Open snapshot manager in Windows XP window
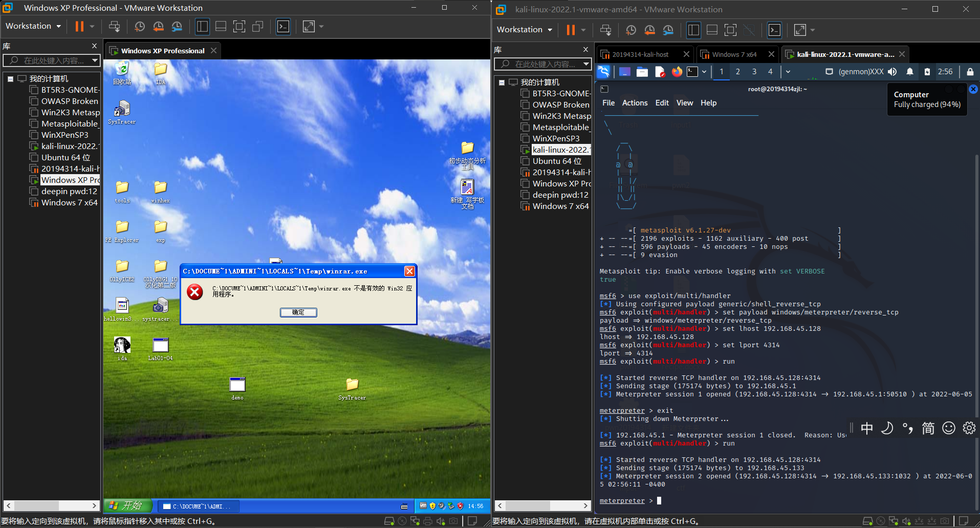The height and width of the screenshot is (528, 980). click(x=177, y=26)
